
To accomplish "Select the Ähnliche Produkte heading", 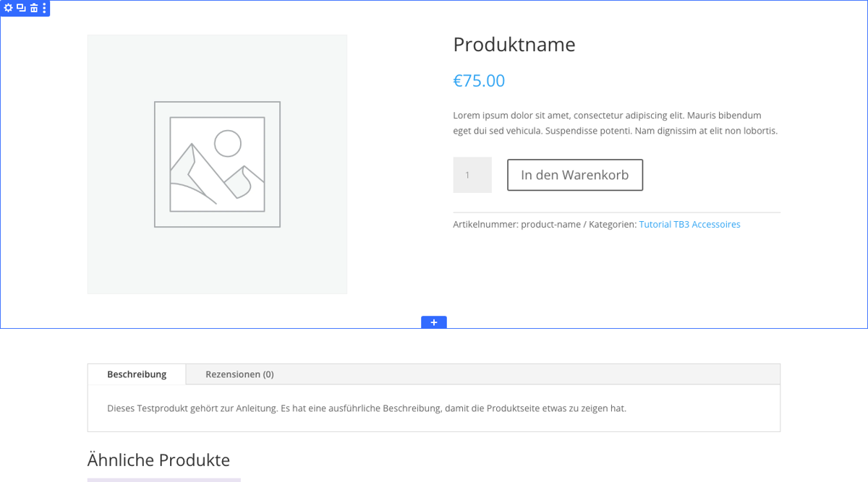I will (158, 460).
